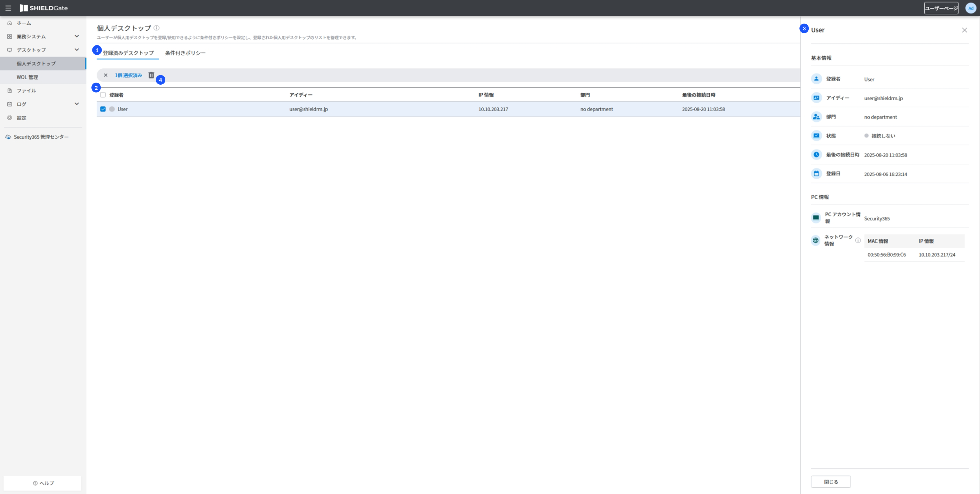
Task: Close the User detail panel with X
Action: [x=964, y=30]
